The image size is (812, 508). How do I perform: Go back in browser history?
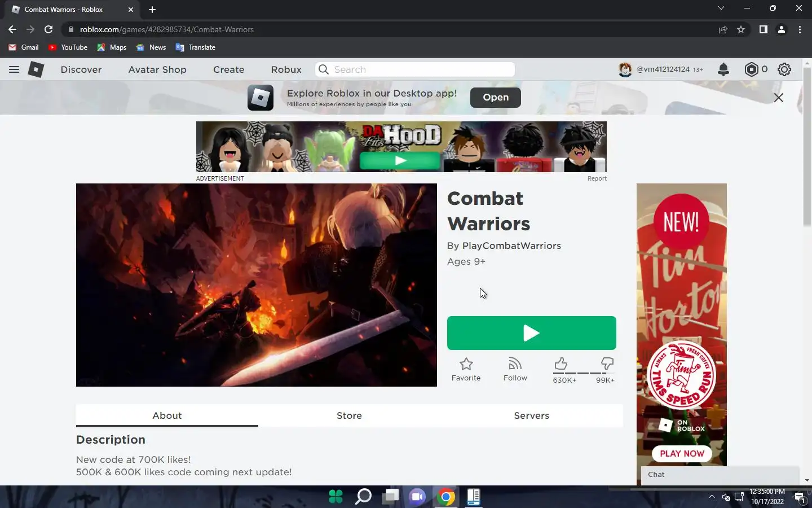pyautogui.click(x=12, y=29)
